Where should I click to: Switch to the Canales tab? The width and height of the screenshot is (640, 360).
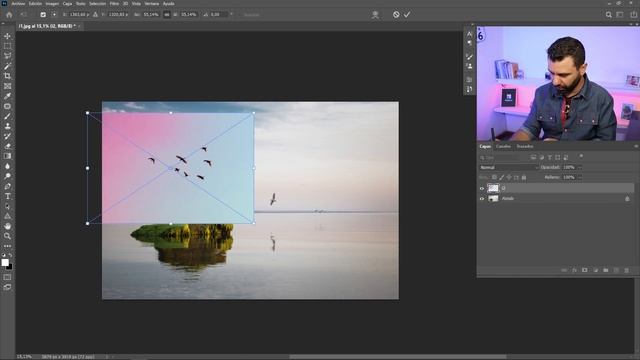click(503, 146)
